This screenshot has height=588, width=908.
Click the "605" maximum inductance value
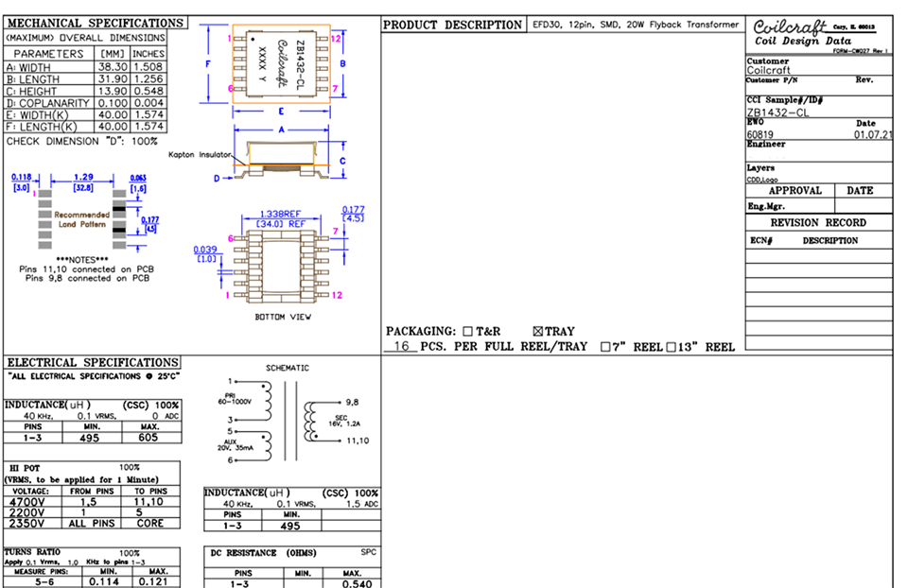pyautogui.click(x=148, y=438)
